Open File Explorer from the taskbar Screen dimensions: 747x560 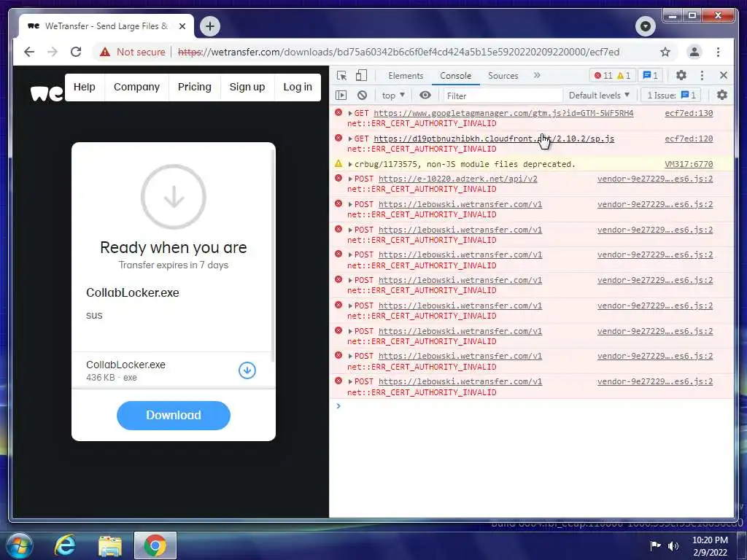[110, 546]
